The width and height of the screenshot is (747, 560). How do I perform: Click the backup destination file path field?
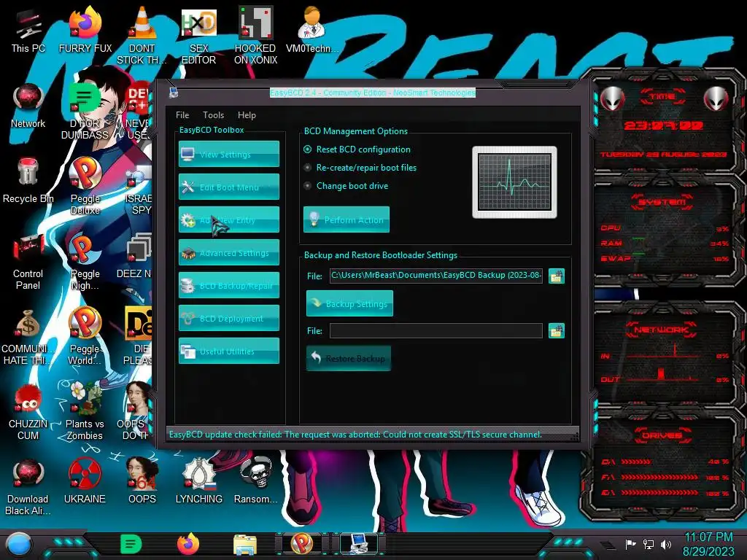click(x=436, y=275)
